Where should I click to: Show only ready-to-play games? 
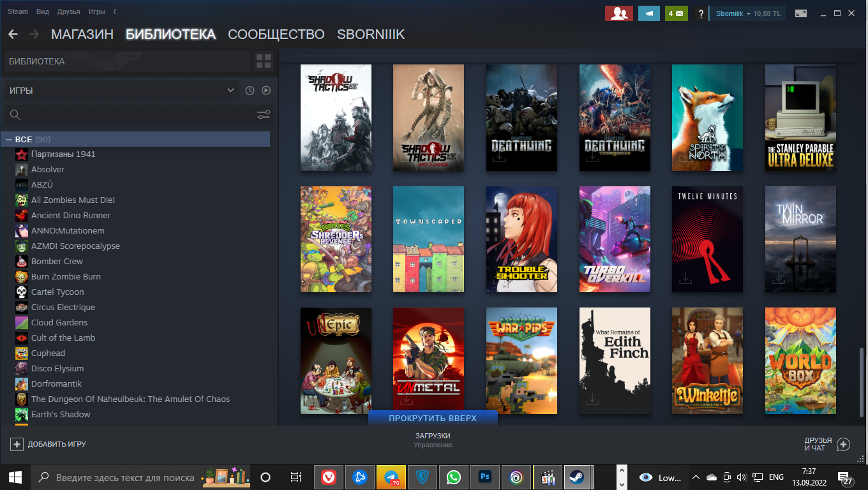click(266, 91)
